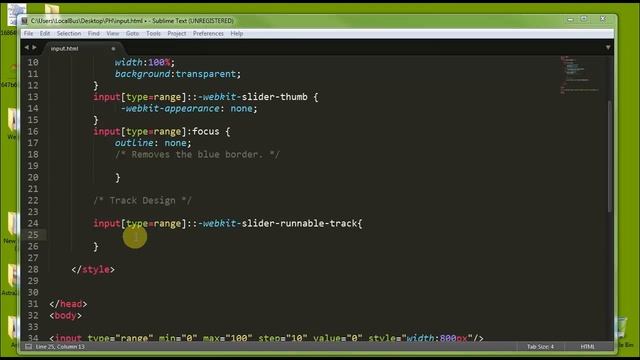
Task: Click the closing 'style' tag
Action: click(93, 269)
